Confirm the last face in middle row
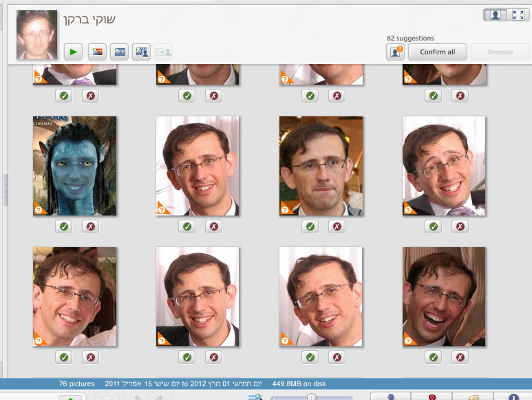This screenshot has width=532, height=400. click(x=433, y=226)
